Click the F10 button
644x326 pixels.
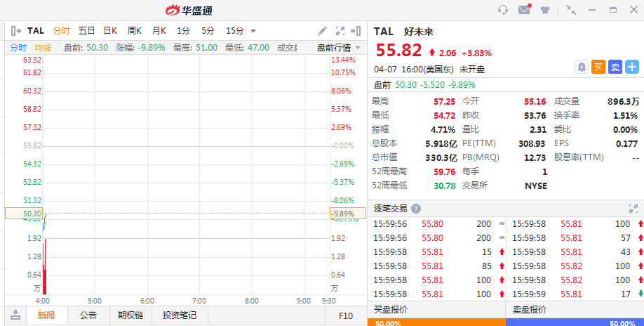pos(346,315)
